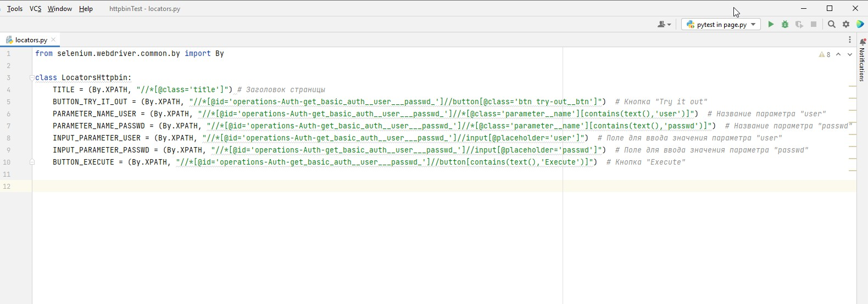This screenshot has height=304, width=868.
Task: Click fold end marker on line 10
Action: (x=32, y=162)
